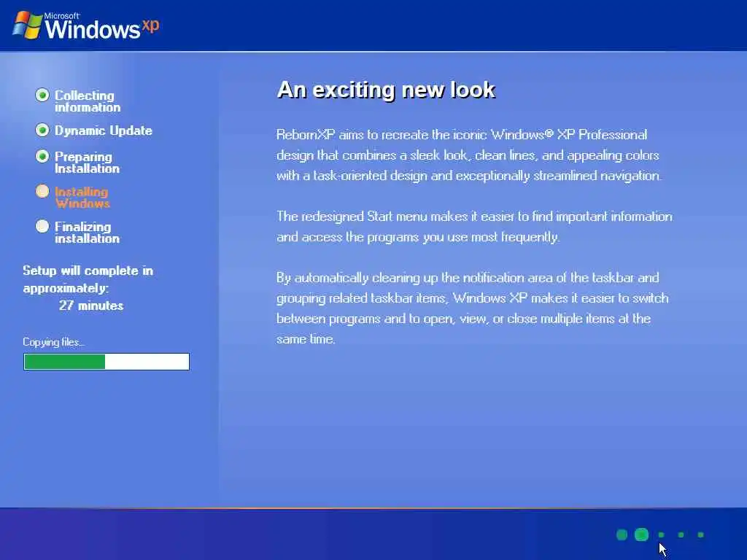Click the RebornXP aims to recreate paragraph
The width and height of the screenshot is (747, 560).
(x=469, y=155)
